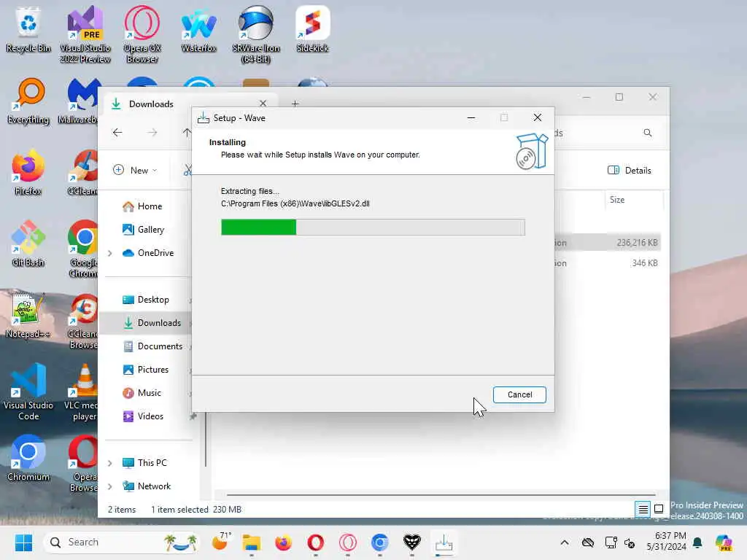Viewport: 747px width, 560px height.
Task: Sort files by Size column header
Action: pos(634,200)
